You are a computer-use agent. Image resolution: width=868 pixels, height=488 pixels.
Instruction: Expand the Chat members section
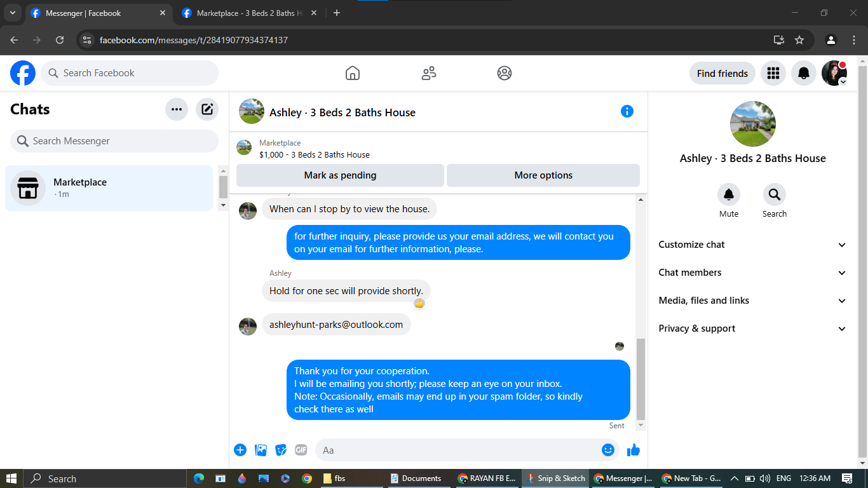(x=752, y=273)
